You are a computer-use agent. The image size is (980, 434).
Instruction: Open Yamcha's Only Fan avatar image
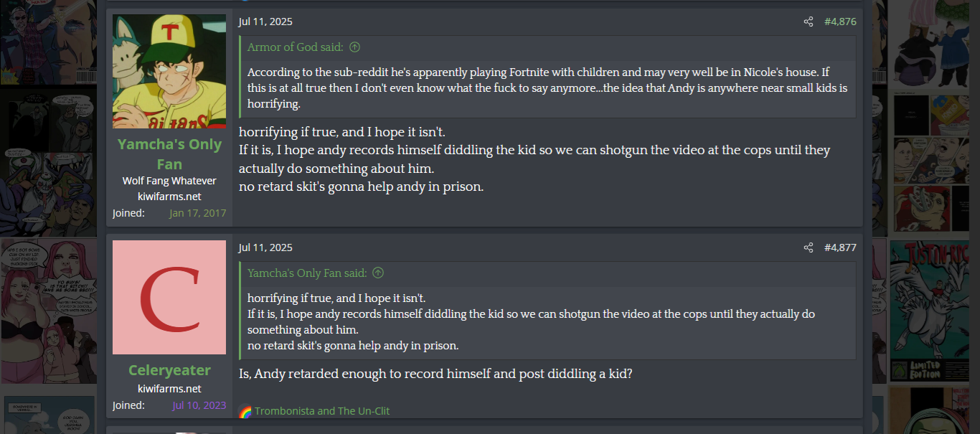coord(169,71)
